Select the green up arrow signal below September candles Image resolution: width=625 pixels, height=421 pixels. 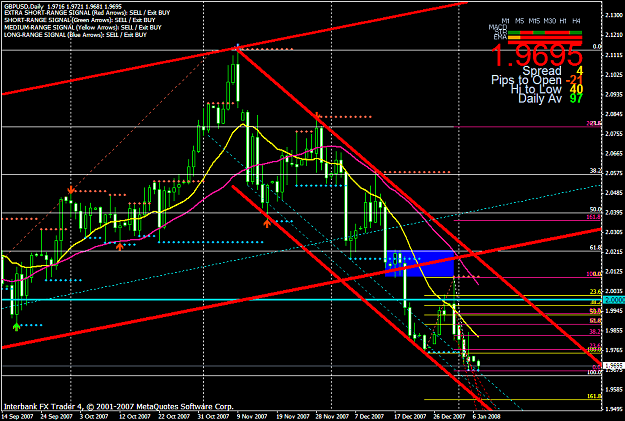16,327
